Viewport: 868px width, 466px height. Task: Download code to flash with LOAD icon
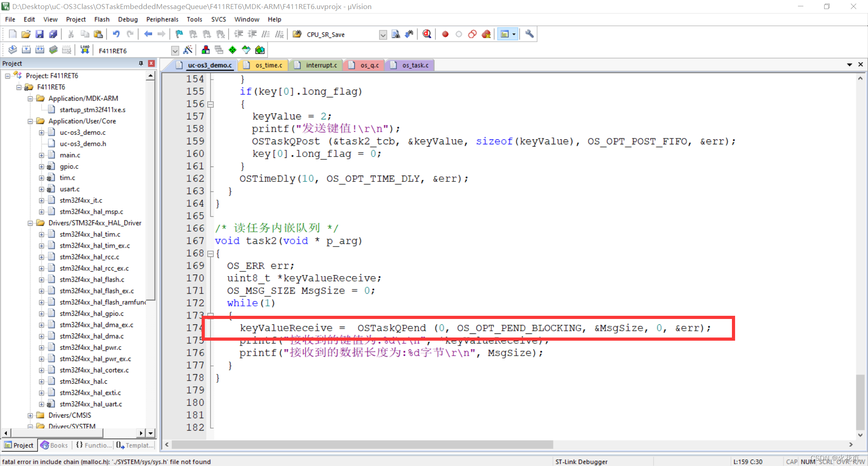click(x=85, y=50)
